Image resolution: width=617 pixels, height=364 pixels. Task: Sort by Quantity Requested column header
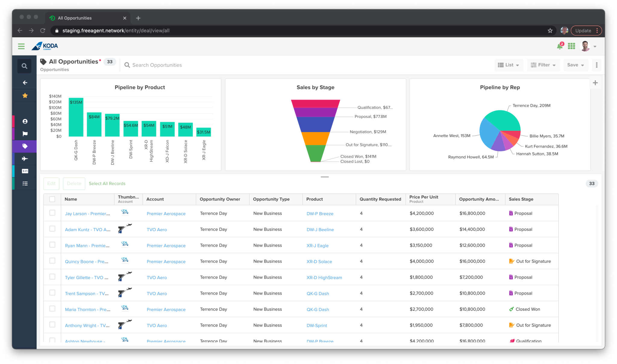coord(380,199)
